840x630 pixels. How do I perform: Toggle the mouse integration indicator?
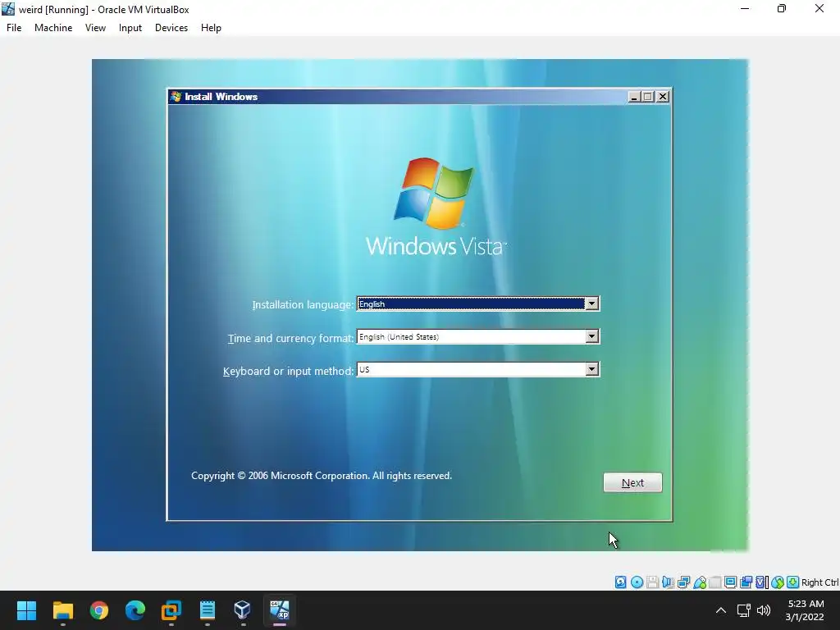pyautogui.click(x=778, y=582)
